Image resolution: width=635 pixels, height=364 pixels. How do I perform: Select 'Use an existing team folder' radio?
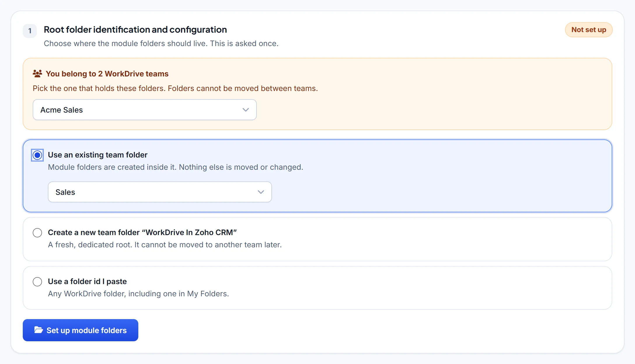37,155
